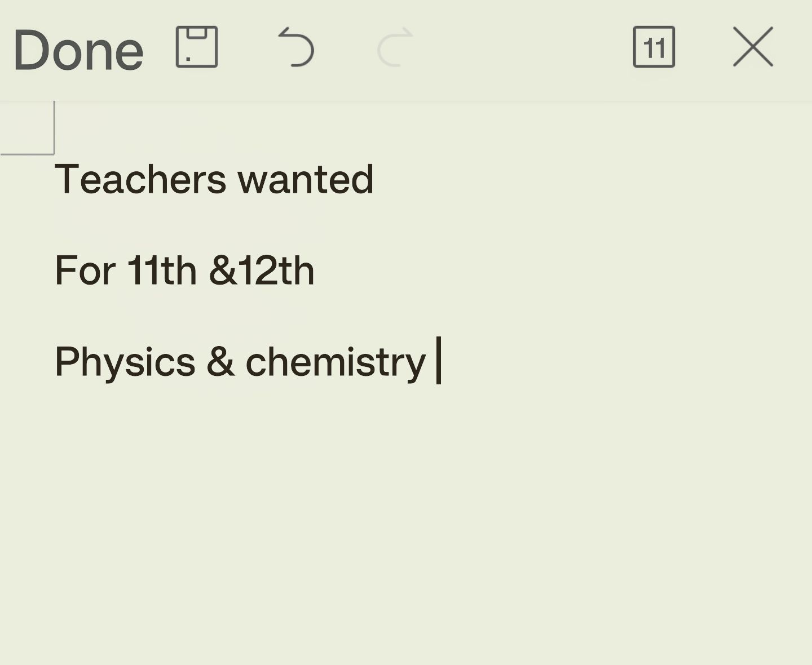
Task: Click on the word "wanted"
Action: [305, 180]
